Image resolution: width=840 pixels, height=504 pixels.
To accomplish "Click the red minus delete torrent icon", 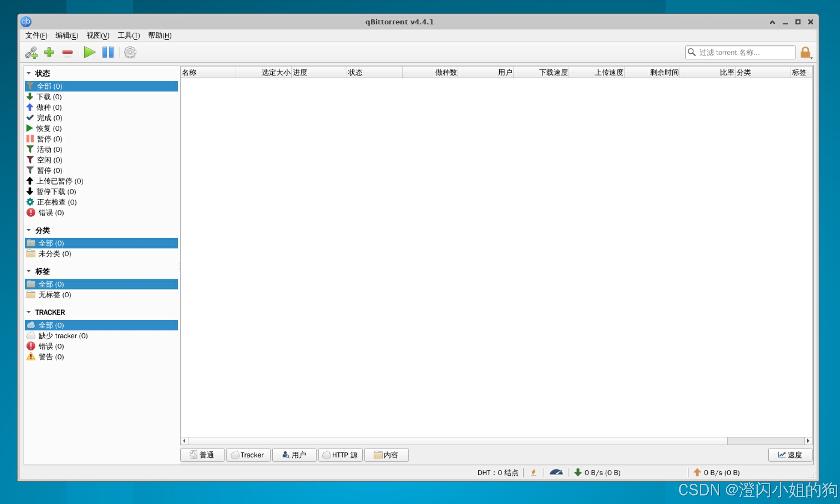I will pos(67,52).
